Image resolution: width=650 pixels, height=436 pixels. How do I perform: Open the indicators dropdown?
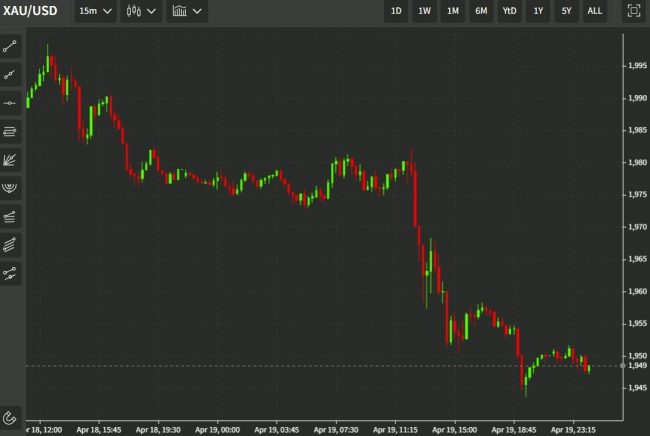187,11
